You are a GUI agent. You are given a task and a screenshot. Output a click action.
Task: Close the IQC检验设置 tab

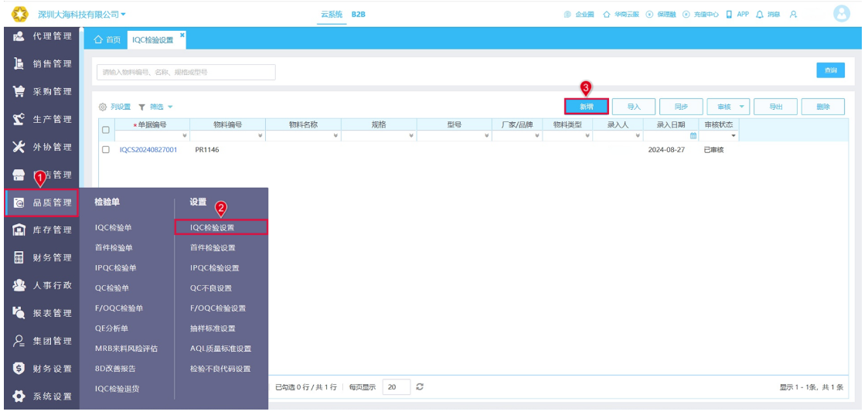pyautogui.click(x=182, y=35)
